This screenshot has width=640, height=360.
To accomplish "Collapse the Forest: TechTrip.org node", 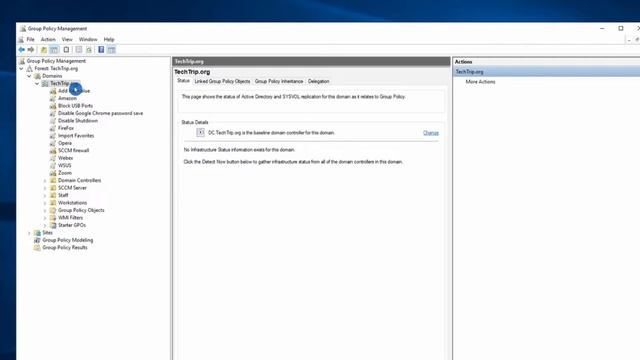I will point(21,69).
